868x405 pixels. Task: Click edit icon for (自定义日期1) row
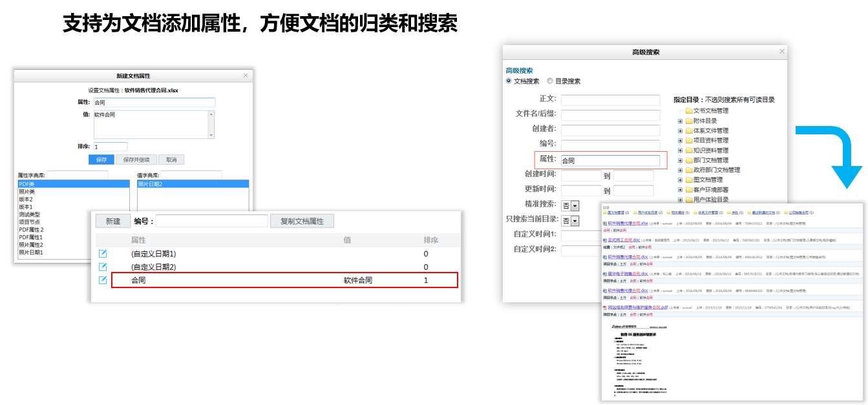[103, 254]
